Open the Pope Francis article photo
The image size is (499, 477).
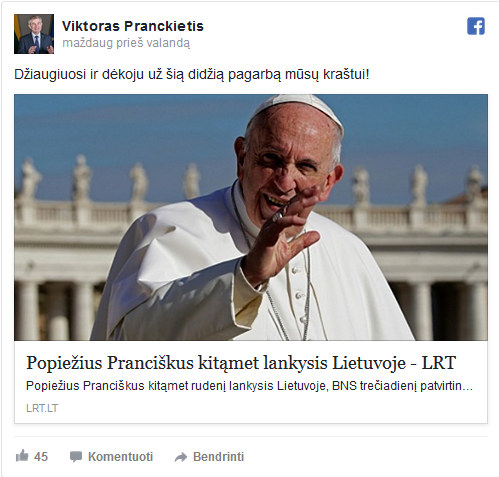[251, 217]
